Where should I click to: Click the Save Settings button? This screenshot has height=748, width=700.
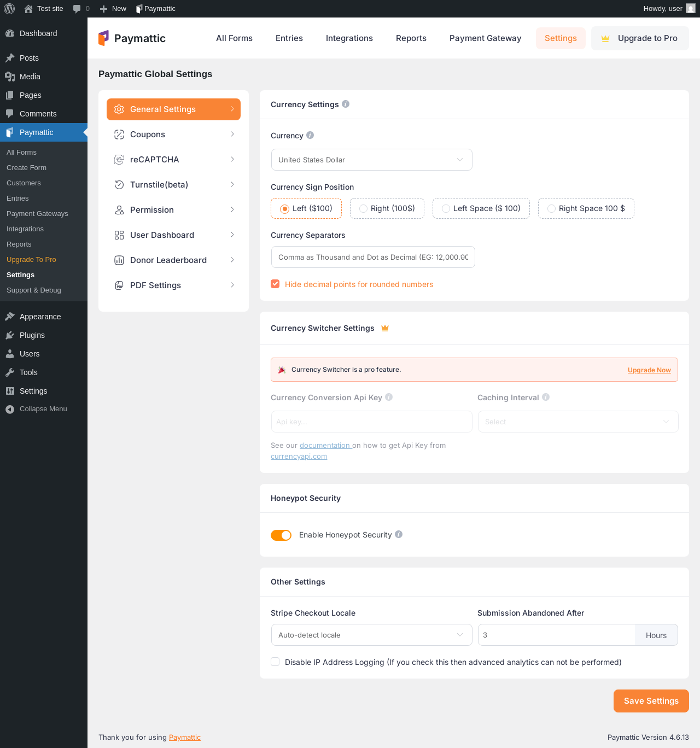(x=651, y=701)
